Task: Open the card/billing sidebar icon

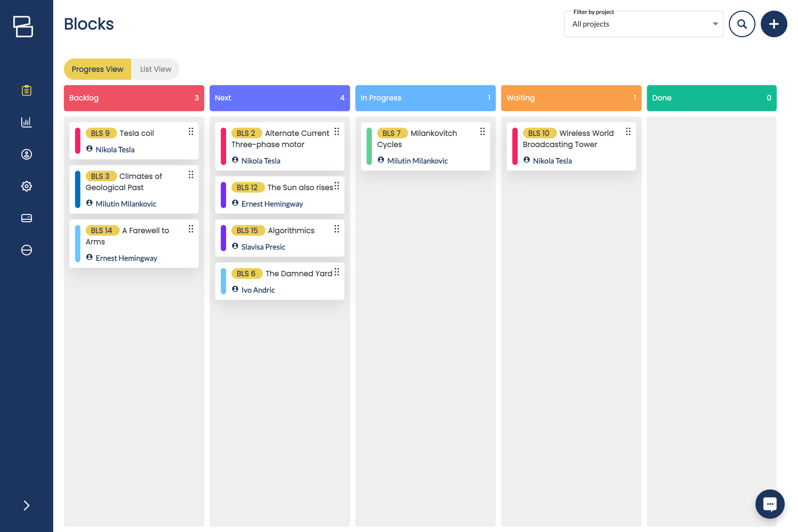Action: click(x=27, y=218)
